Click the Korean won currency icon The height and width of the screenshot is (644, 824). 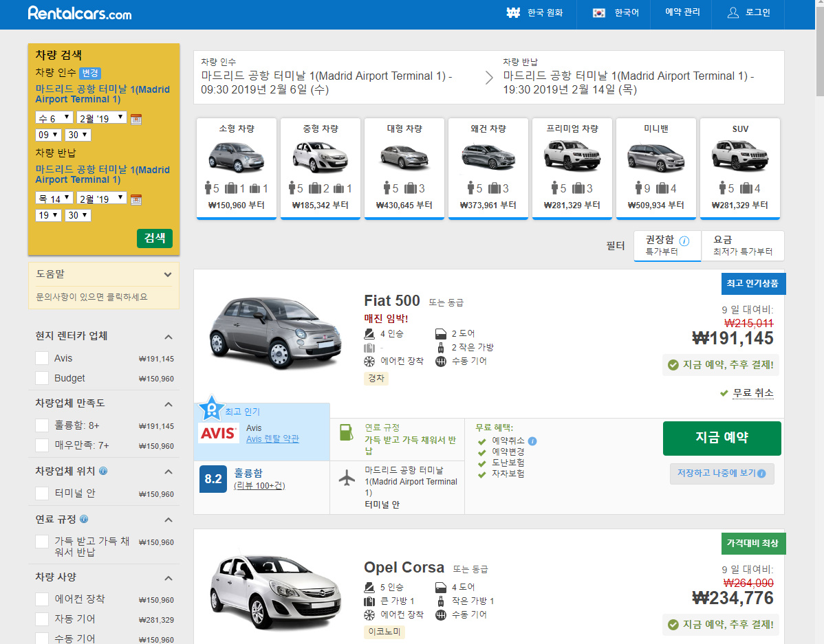coord(513,12)
